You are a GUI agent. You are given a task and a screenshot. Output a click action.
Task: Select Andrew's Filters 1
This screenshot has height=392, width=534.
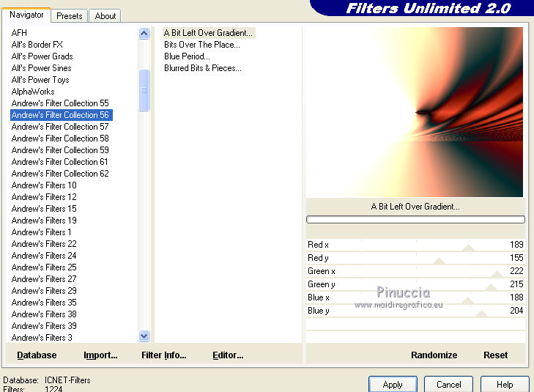(42, 232)
